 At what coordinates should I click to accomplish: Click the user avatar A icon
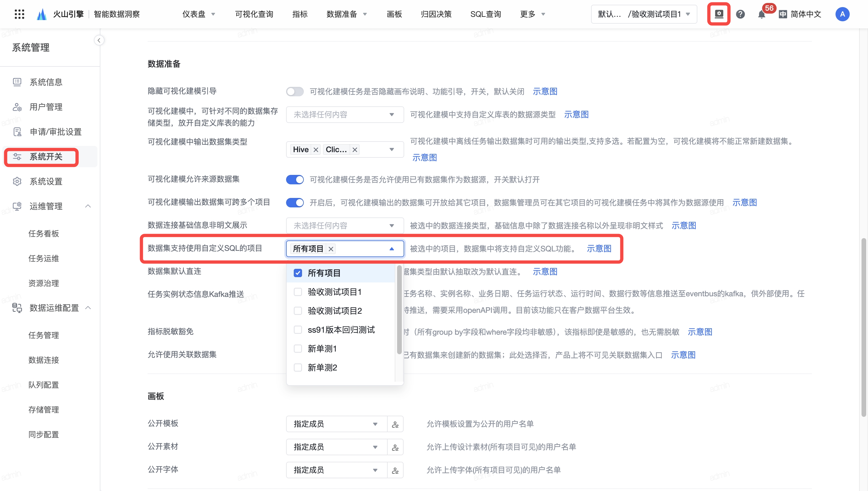pyautogui.click(x=842, y=14)
